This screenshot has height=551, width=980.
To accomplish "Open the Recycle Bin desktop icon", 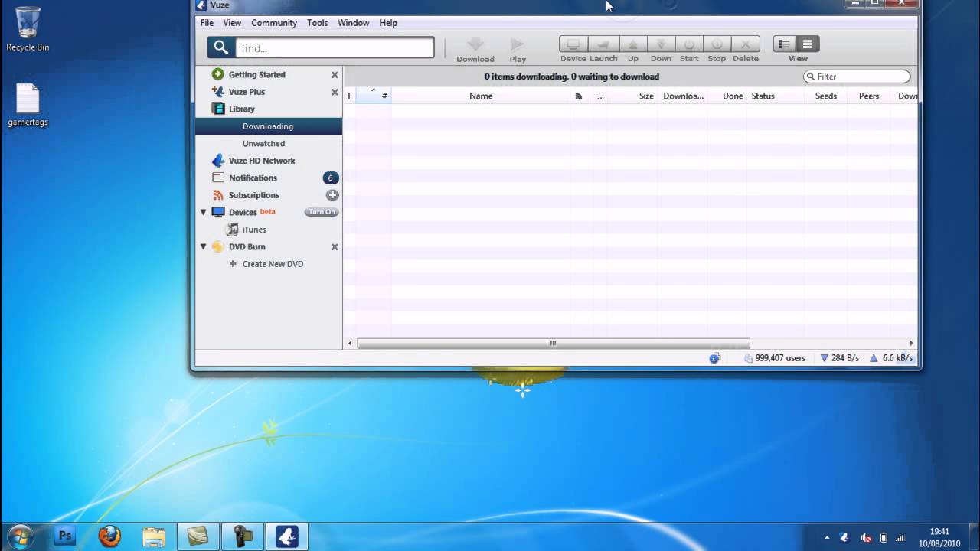I will point(28,30).
